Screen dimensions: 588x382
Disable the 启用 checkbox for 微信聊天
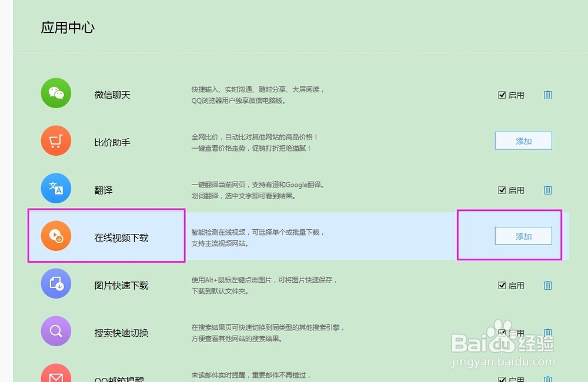(x=502, y=95)
